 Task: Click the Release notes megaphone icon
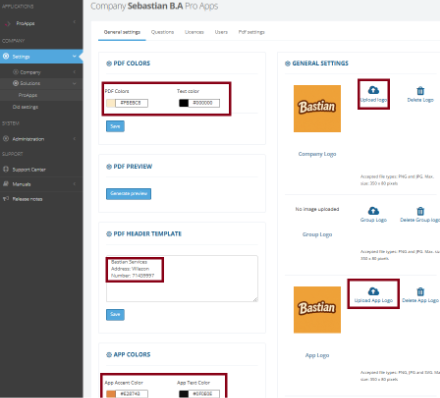6,199
